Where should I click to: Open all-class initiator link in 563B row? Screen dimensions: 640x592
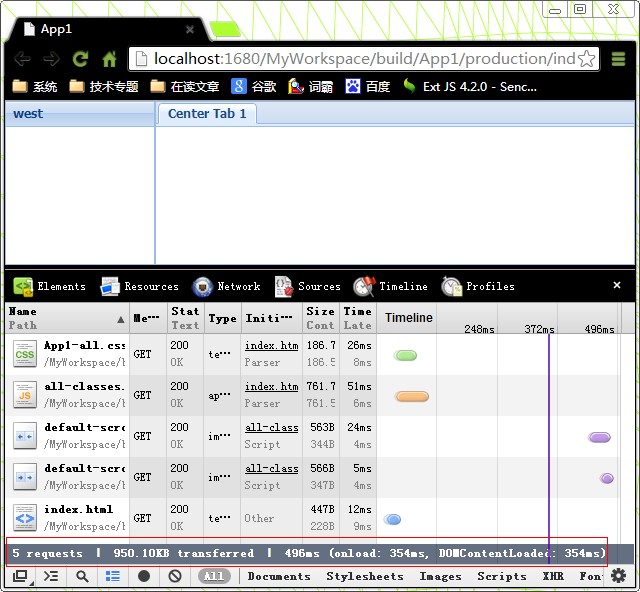[271, 427]
